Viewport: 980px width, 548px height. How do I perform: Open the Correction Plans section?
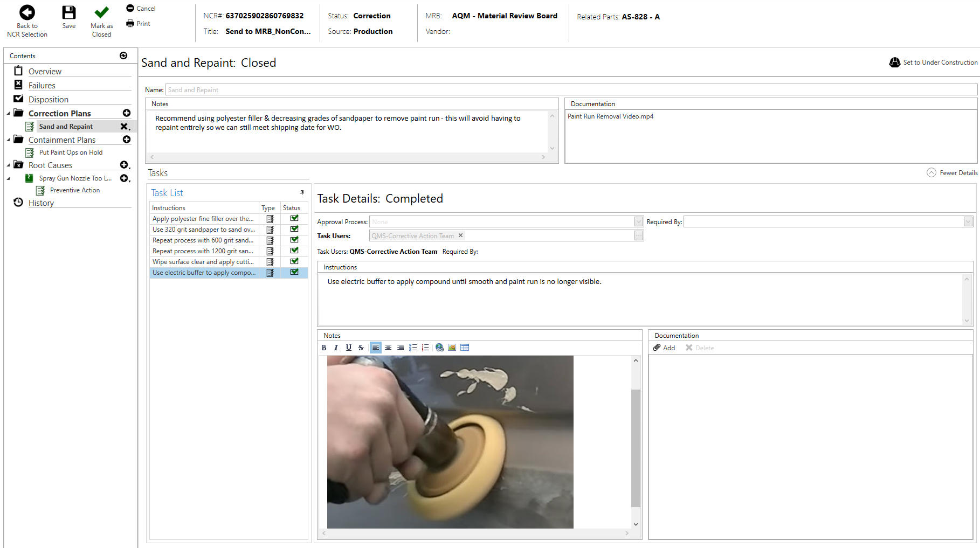pos(59,113)
